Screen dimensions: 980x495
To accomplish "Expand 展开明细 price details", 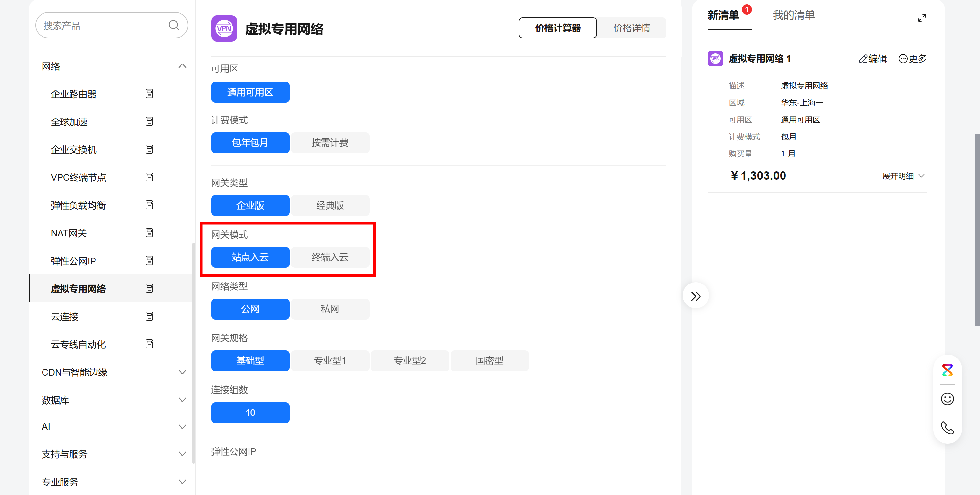I will 903,176.
